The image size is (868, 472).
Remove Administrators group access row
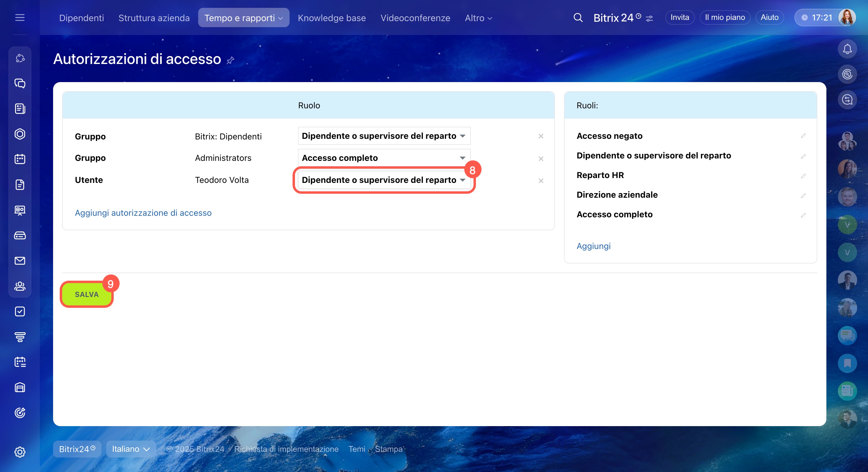(541, 158)
